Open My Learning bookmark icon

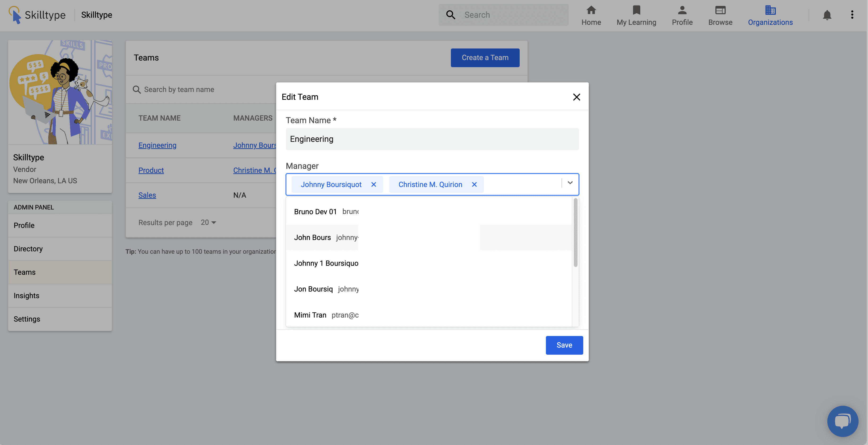click(x=636, y=10)
